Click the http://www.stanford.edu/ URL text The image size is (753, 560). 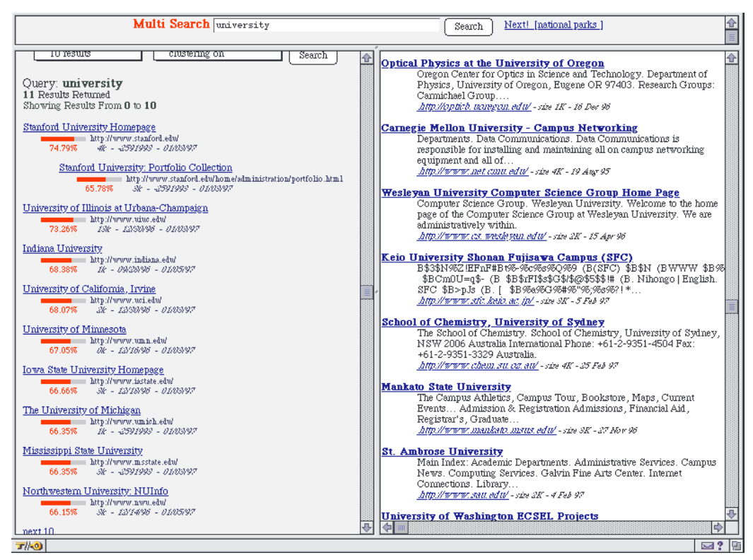pyautogui.click(x=134, y=139)
